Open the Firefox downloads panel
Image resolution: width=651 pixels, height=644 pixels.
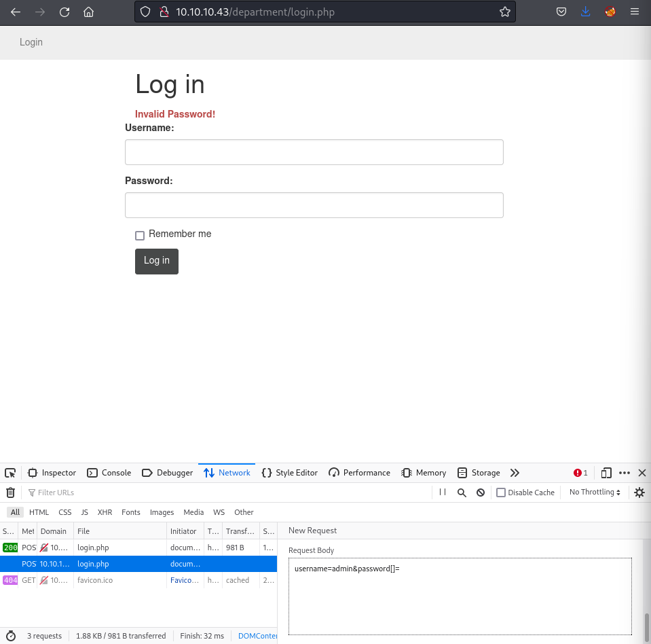pyautogui.click(x=586, y=12)
